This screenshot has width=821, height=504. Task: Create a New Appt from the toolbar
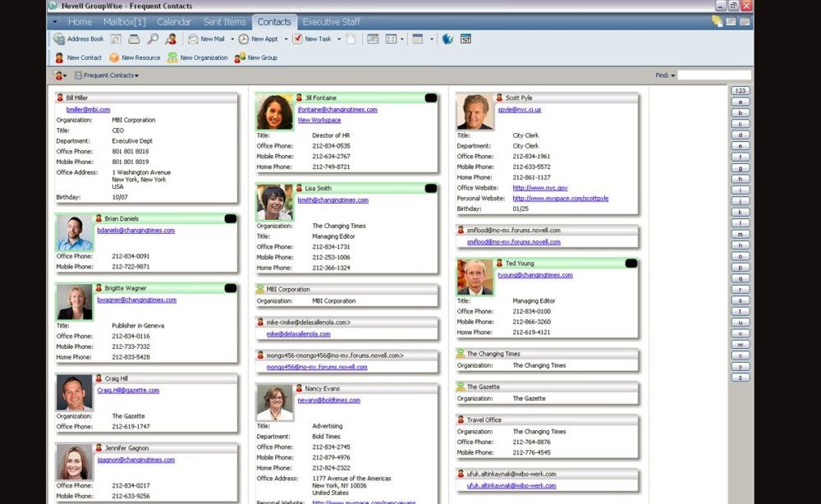point(259,39)
